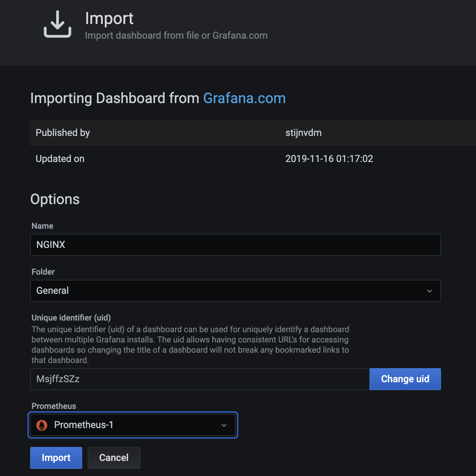This screenshot has height=476, width=476.
Task: Click the Unique identifier (uid) label
Action: (x=71, y=318)
